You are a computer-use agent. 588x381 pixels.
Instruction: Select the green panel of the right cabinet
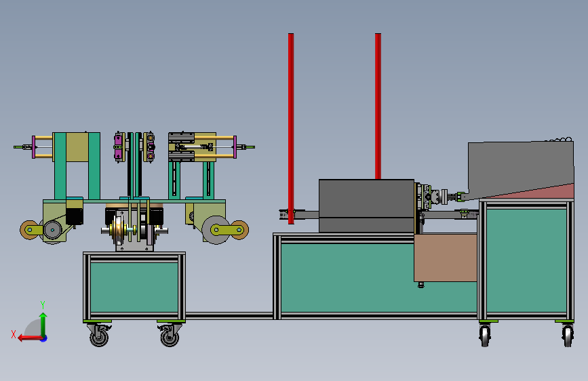526,260
